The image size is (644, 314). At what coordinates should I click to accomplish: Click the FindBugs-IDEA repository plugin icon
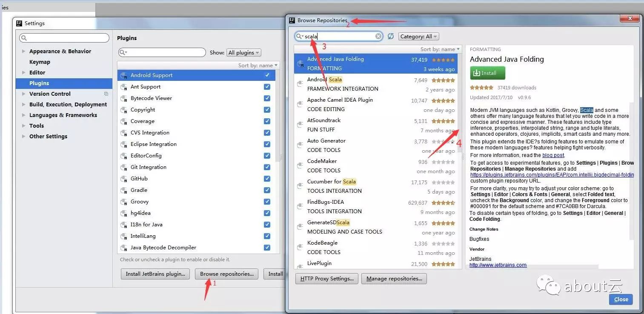[300, 207]
